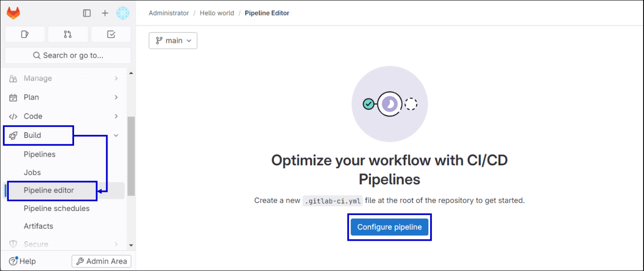Open the user avatar menu
Image resolution: width=644 pixels, height=271 pixels.
click(123, 13)
